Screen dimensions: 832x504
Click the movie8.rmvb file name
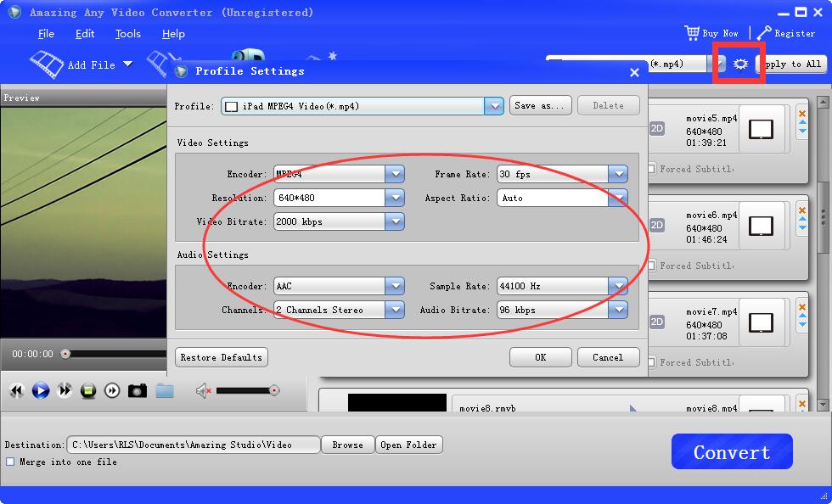[x=487, y=408]
